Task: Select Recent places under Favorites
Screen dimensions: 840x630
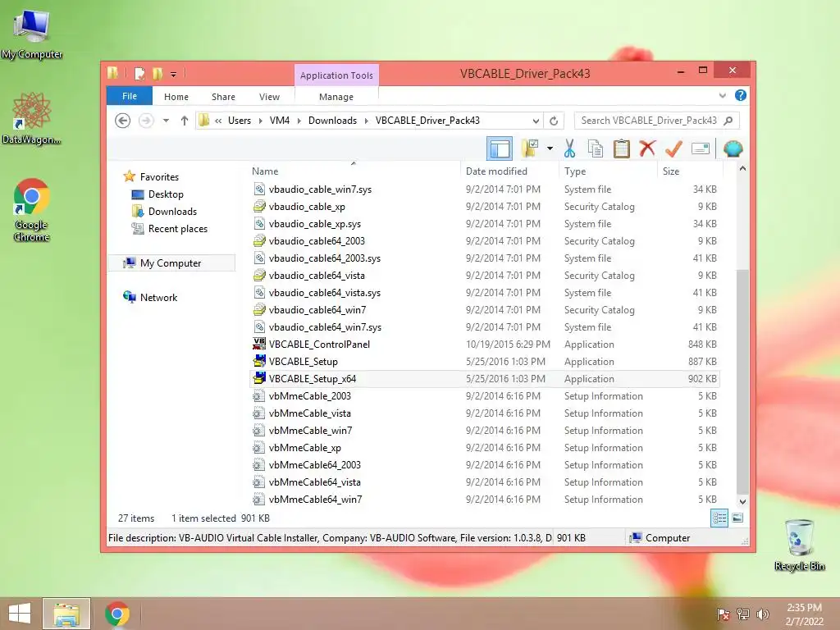Action: pyautogui.click(x=178, y=229)
